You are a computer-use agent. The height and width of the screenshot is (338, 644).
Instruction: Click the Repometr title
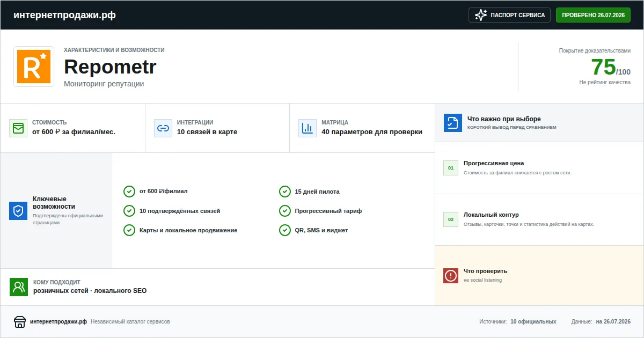click(110, 67)
